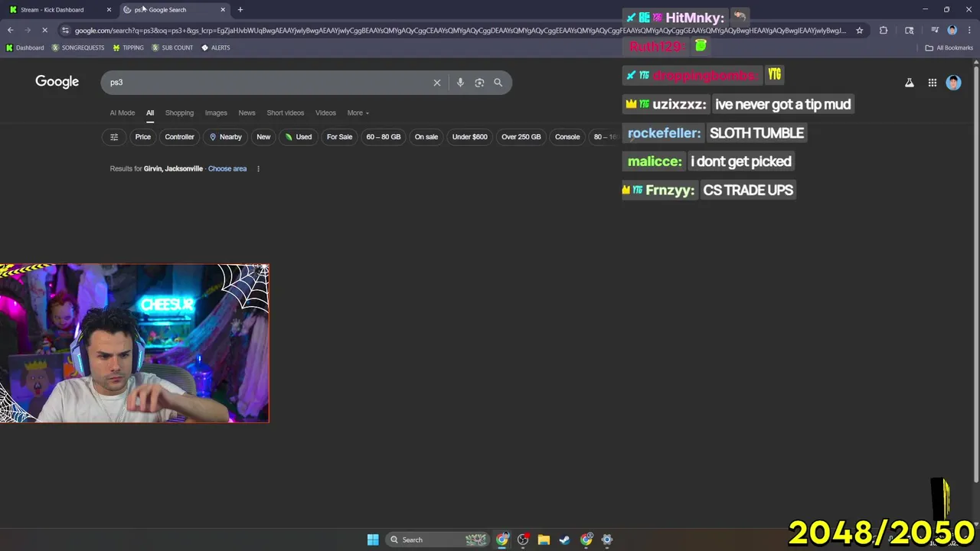Clear the ps3 search query
The height and width of the screenshot is (551, 980).
pos(437,83)
